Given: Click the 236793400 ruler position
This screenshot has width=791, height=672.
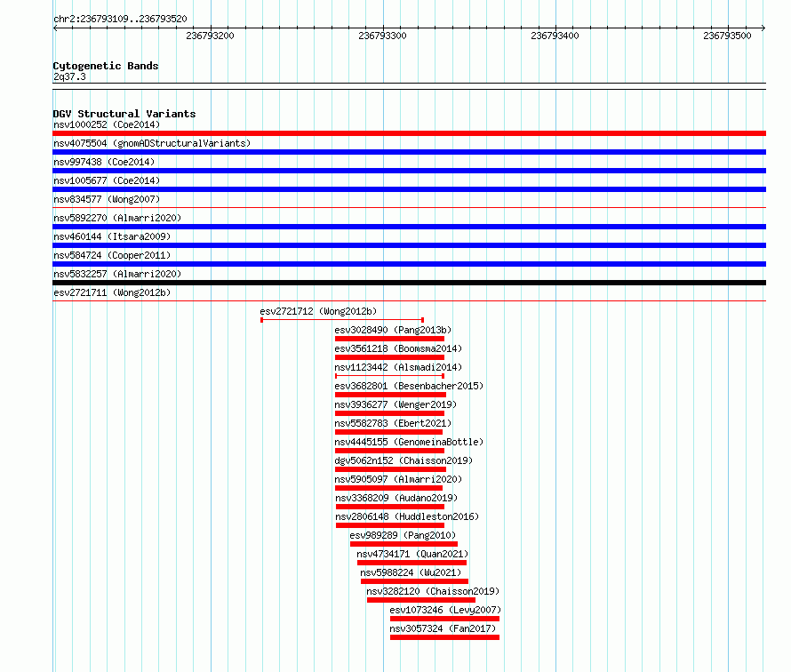Looking at the screenshot, I should [555, 36].
